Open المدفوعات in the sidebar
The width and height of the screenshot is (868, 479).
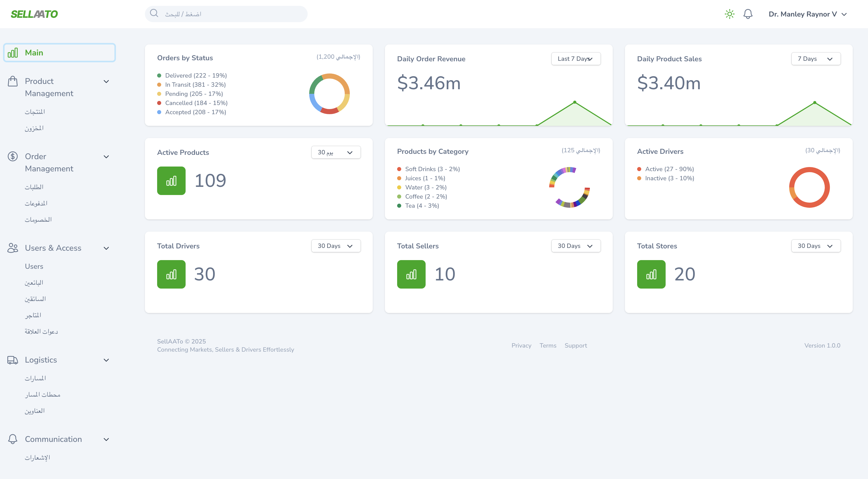pos(36,203)
